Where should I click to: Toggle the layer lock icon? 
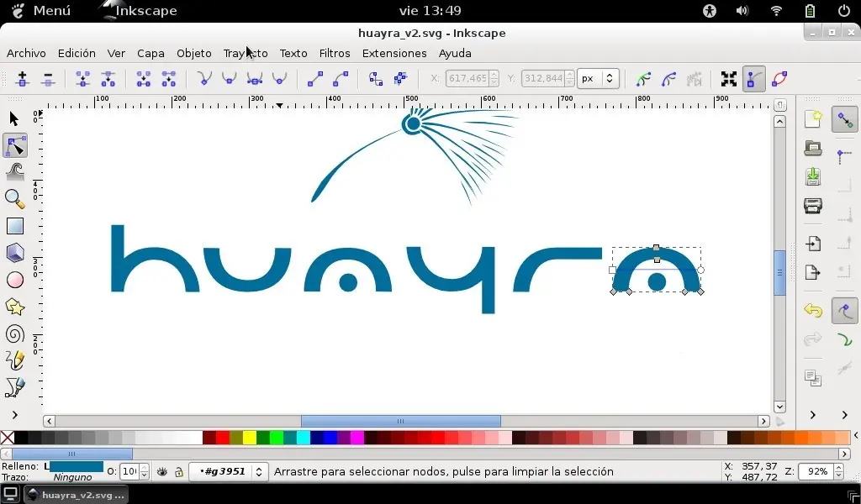(x=179, y=471)
